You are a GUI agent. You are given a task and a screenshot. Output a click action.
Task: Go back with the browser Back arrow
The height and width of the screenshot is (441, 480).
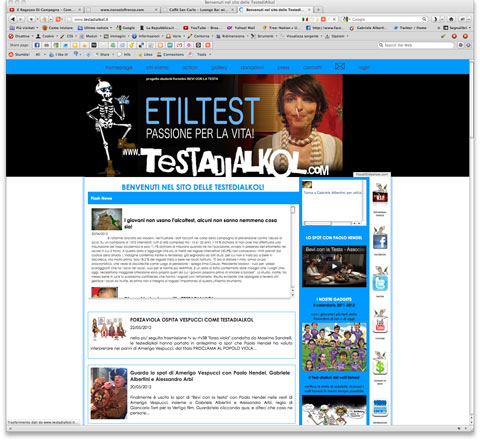click(x=13, y=19)
